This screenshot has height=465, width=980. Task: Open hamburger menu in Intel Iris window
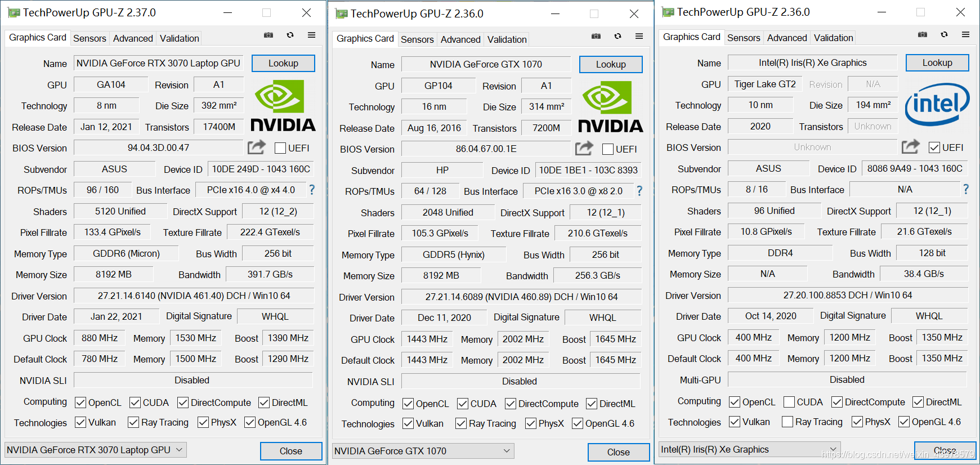(x=965, y=34)
